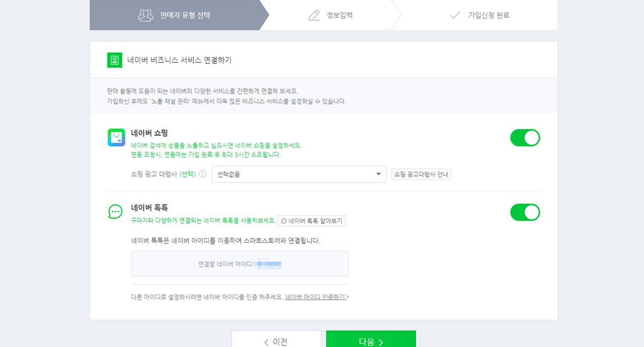Select the 가입신청 완료 step

click(x=480, y=15)
